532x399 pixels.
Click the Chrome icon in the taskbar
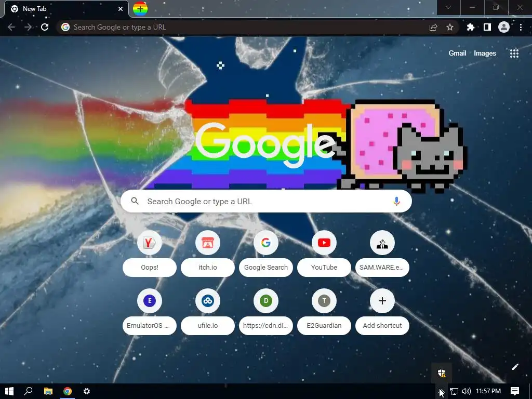click(68, 391)
